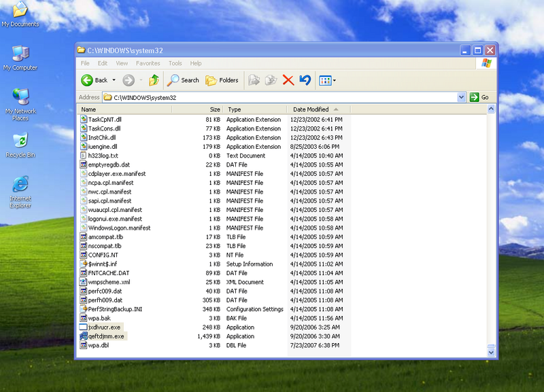
Task: Select the h323log.txt file icon
Action: pos(83,156)
